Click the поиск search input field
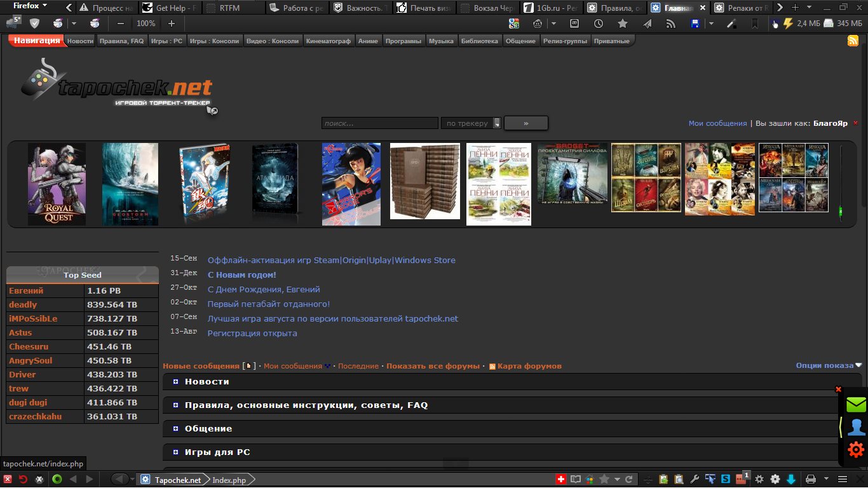868x488 pixels. tap(379, 123)
